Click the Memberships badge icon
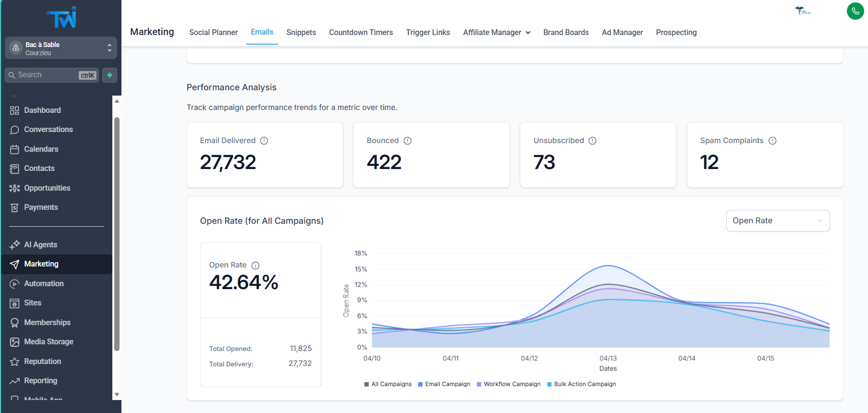868x413 pixels. [14, 323]
